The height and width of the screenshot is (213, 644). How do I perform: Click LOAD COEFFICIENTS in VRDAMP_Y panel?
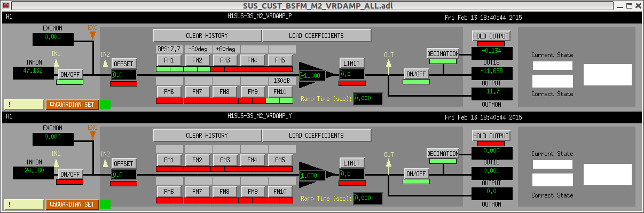[317, 136]
